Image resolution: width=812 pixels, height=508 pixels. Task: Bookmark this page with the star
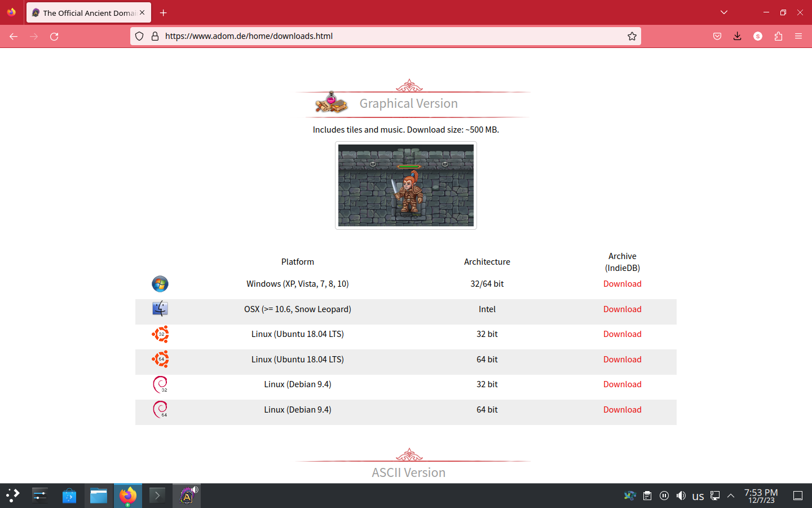coord(632,36)
